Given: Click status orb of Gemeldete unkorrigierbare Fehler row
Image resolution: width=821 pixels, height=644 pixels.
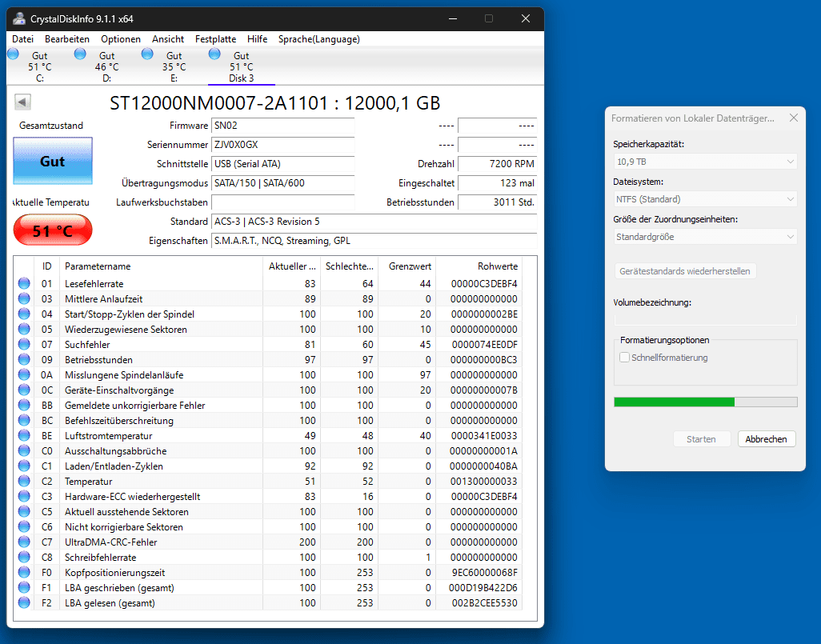Looking at the screenshot, I should [x=24, y=405].
